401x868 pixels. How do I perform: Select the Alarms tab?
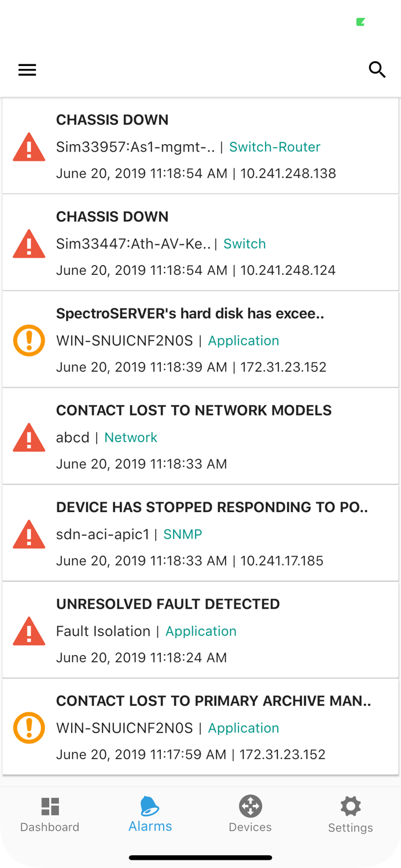(x=150, y=814)
